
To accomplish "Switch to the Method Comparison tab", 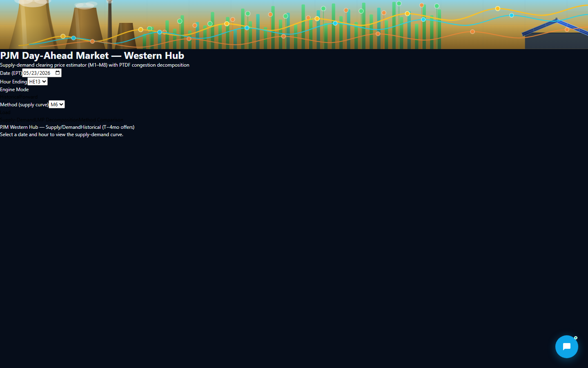I will (x=101, y=119).
